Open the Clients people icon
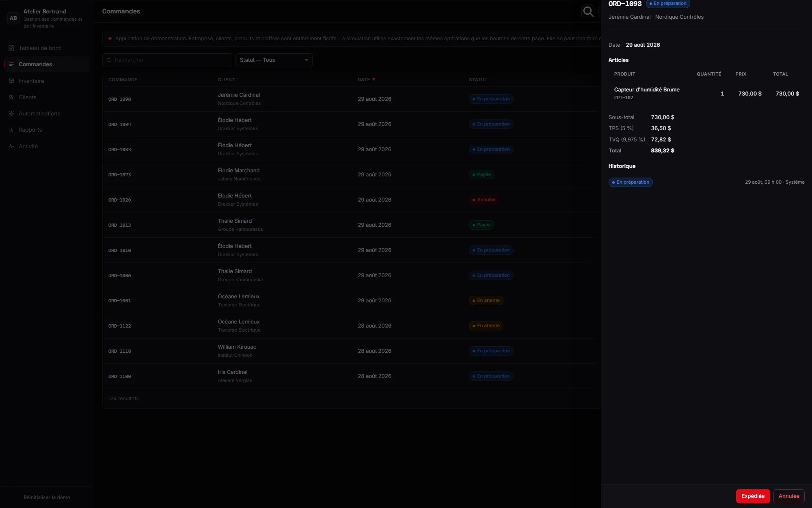This screenshot has width=812, height=508. [11, 97]
